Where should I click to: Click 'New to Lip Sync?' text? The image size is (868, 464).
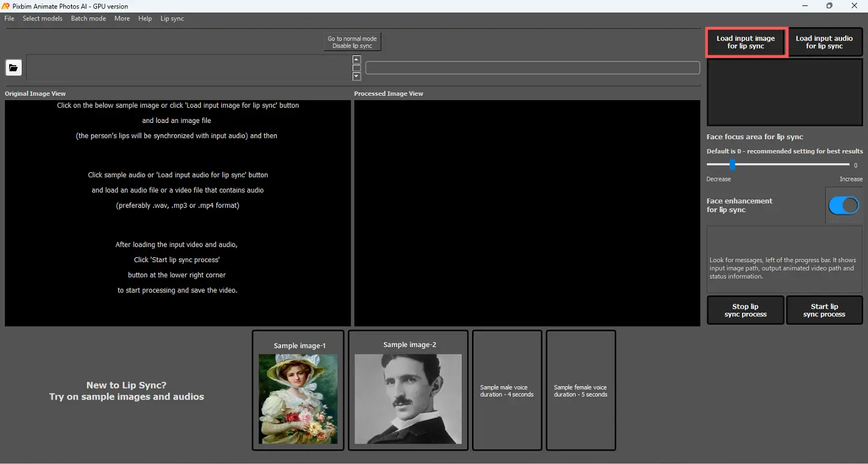127,385
